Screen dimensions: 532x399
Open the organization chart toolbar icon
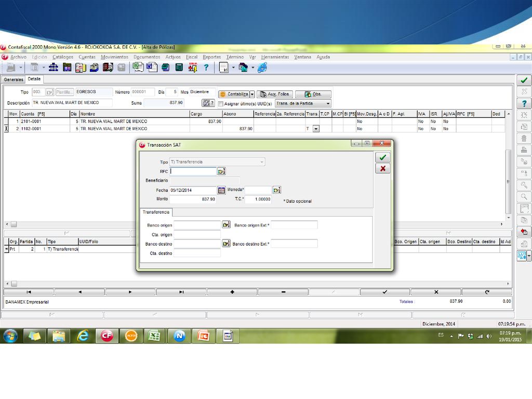pos(54,68)
